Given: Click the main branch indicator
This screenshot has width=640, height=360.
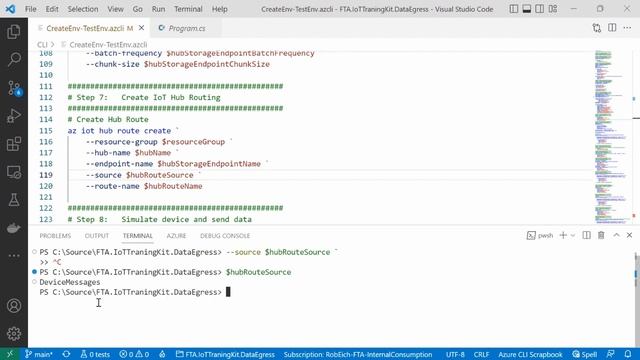Looking at the screenshot, I should (39, 354).
